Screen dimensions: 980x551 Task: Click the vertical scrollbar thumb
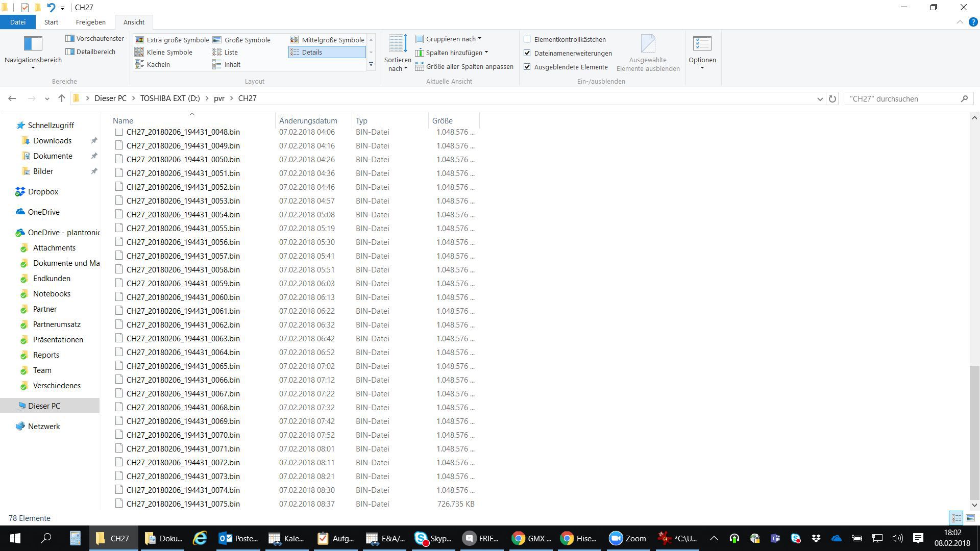tap(974, 433)
